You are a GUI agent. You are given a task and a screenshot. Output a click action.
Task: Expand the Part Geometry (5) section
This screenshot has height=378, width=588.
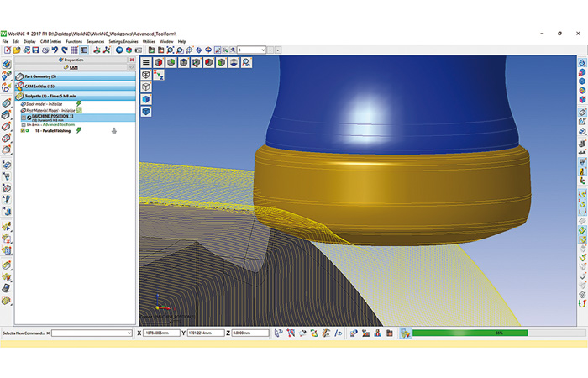coord(75,76)
